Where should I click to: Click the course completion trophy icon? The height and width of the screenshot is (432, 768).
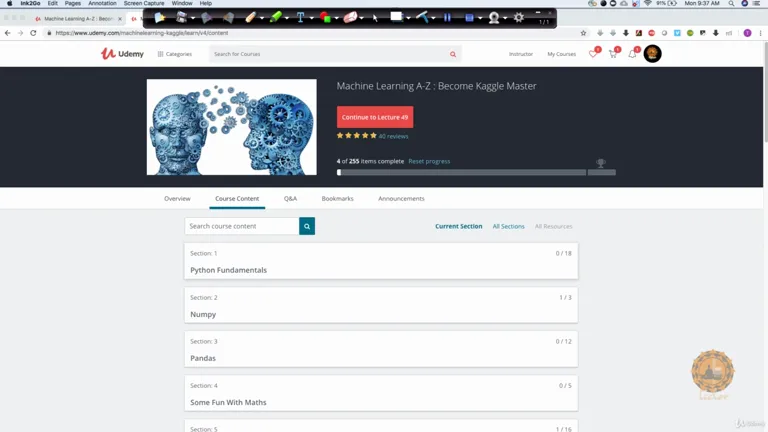[x=601, y=163]
